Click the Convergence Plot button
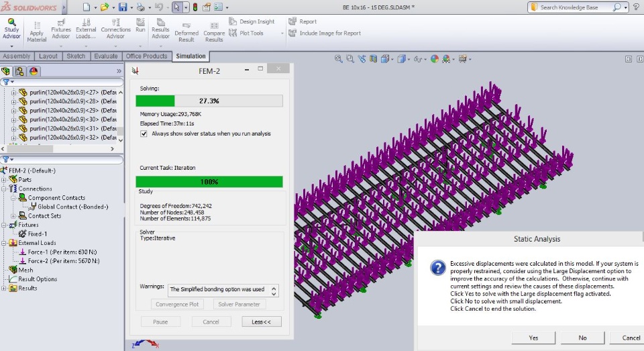This screenshot has width=644, height=351. [x=177, y=304]
